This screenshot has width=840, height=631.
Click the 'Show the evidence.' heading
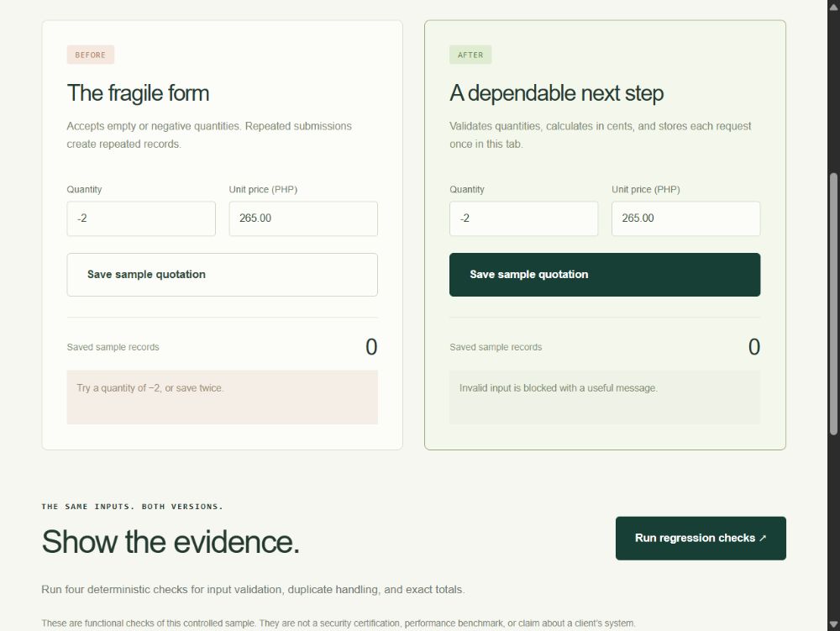coord(171,542)
